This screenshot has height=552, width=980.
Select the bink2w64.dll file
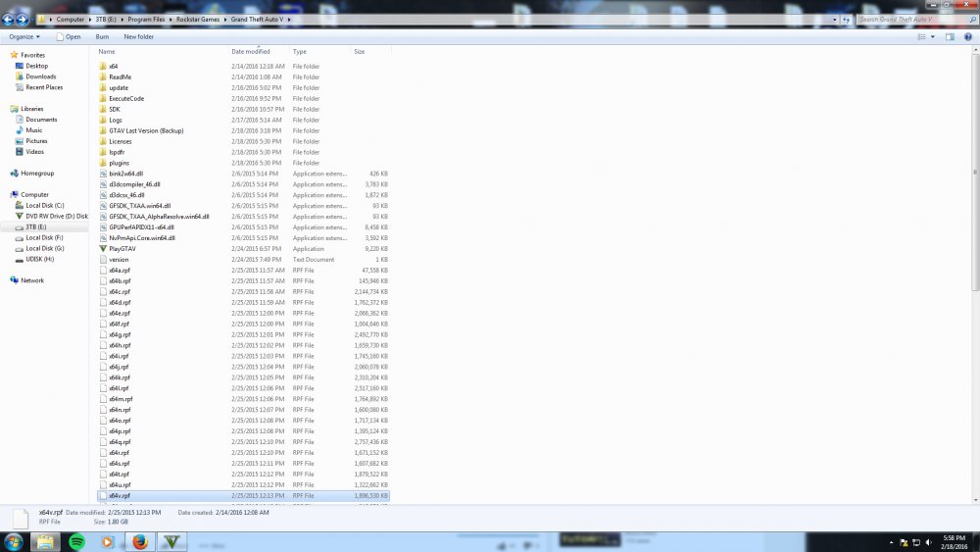125,174
